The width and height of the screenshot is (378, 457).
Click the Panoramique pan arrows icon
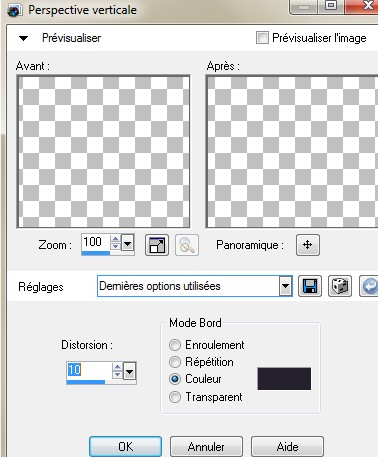307,245
